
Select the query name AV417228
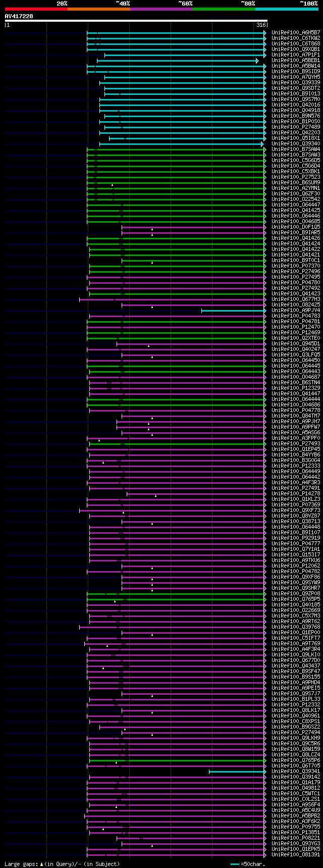click(x=19, y=16)
